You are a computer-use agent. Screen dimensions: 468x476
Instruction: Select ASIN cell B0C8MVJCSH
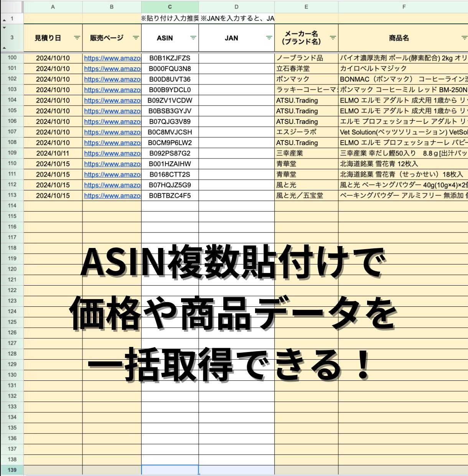coord(170,132)
